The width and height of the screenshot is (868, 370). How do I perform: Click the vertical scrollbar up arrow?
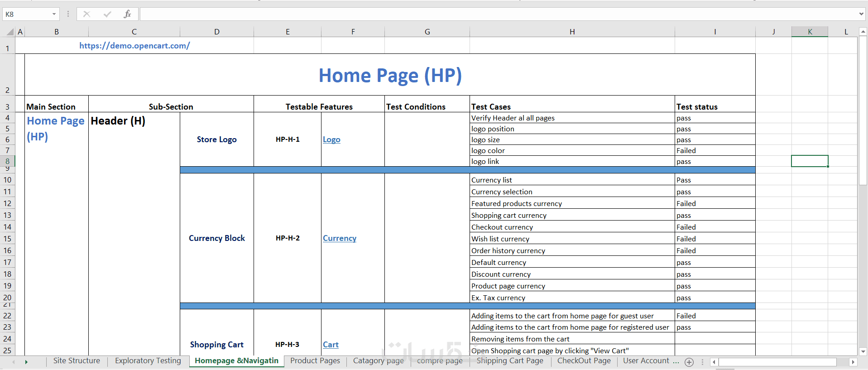tap(863, 32)
